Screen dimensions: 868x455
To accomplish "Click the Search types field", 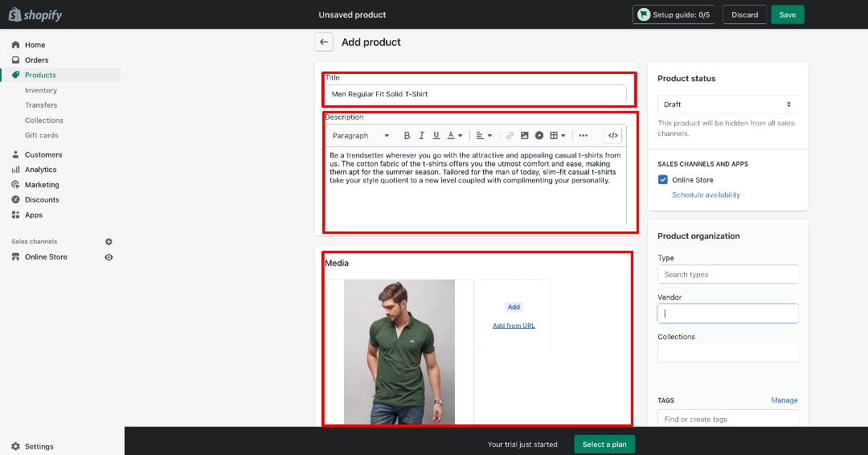I will tap(727, 275).
